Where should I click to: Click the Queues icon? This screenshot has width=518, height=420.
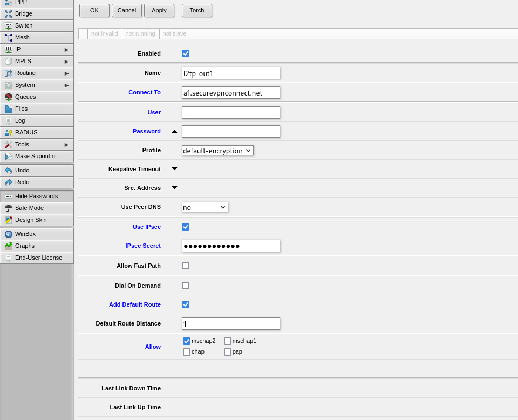pos(9,97)
